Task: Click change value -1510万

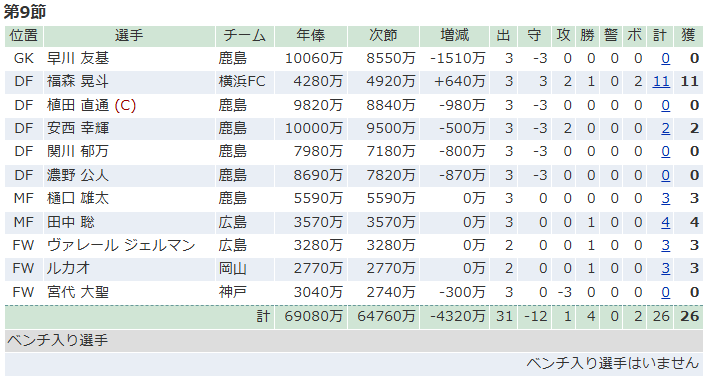Action: (458, 58)
